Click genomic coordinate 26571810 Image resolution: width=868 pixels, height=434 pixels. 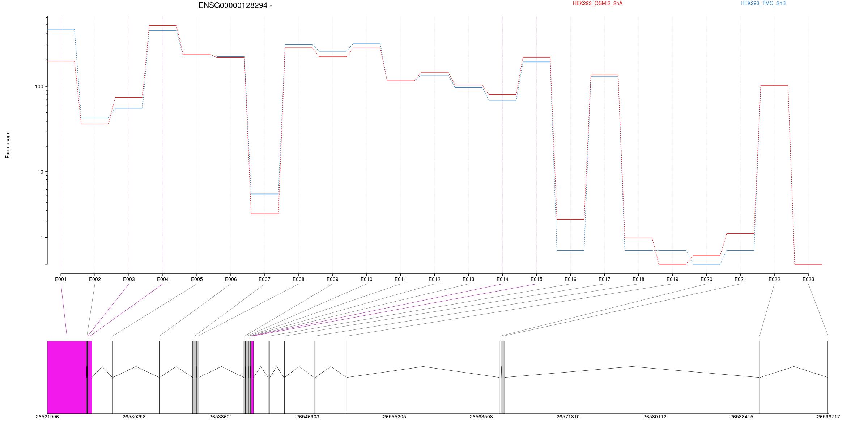pyautogui.click(x=568, y=417)
